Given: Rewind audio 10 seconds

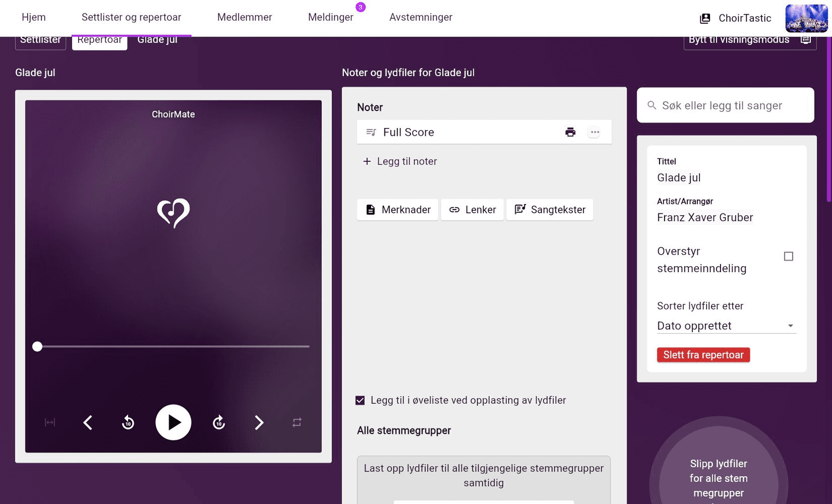Looking at the screenshot, I should click(128, 422).
